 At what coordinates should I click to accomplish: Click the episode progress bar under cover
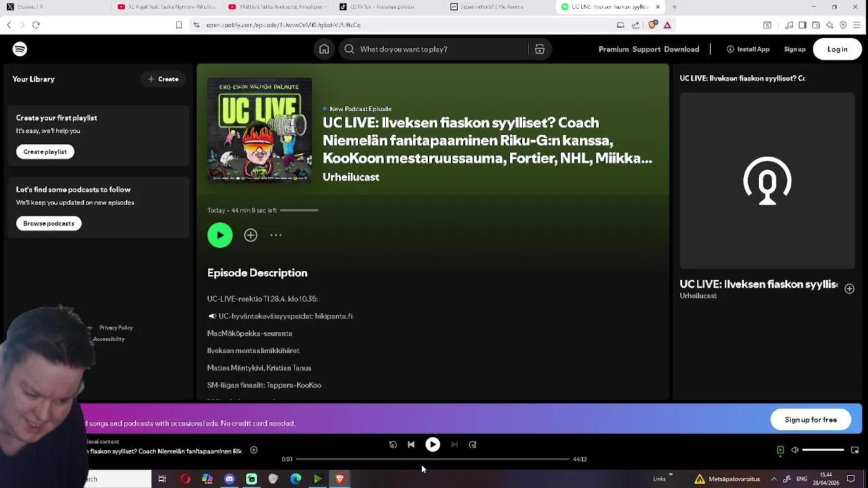coord(299,210)
